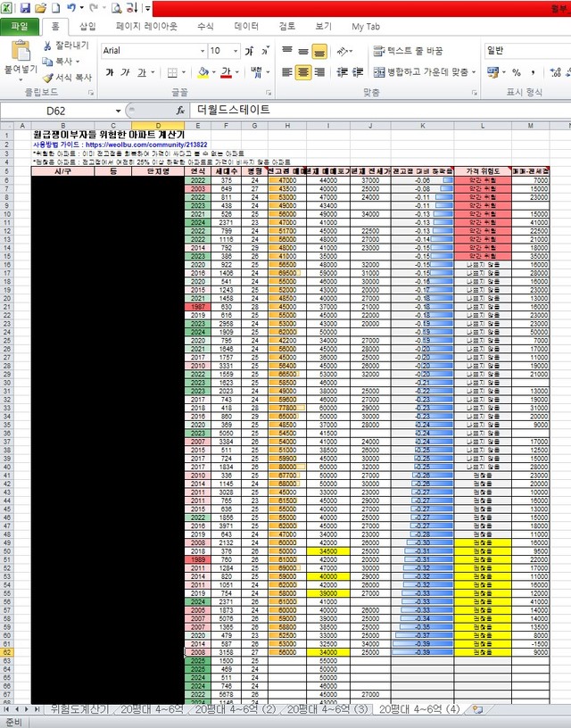Apply the yellow Fill Color swatch
The height and width of the screenshot is (728, 571).
click(203, 72)
